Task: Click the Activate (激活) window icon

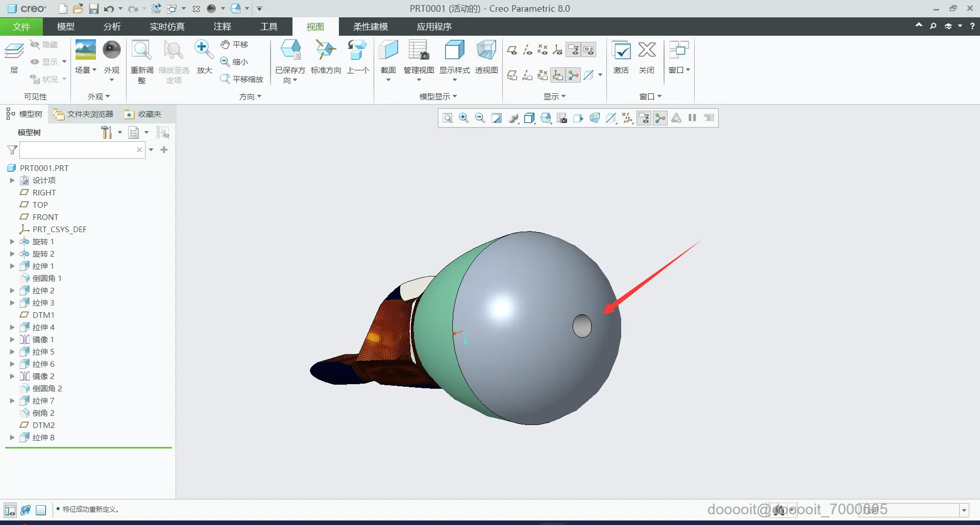Action: coord(621,51)
